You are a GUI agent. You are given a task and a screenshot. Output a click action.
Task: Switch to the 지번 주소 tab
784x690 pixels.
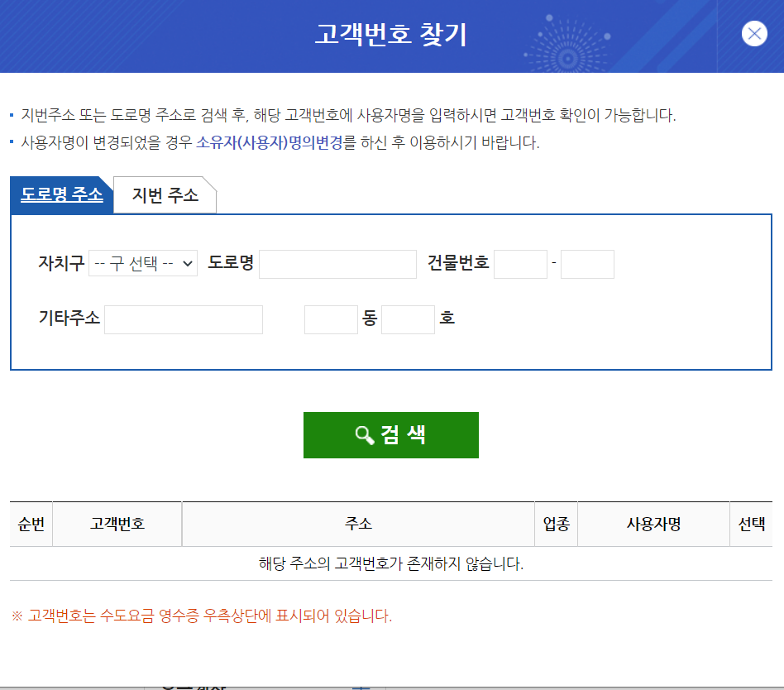coord(165,195)
